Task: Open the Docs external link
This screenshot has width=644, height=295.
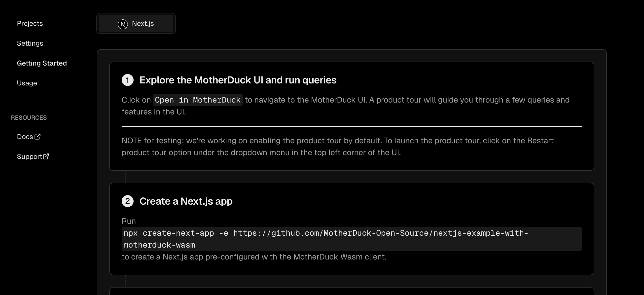Action: tap(29, 137)
